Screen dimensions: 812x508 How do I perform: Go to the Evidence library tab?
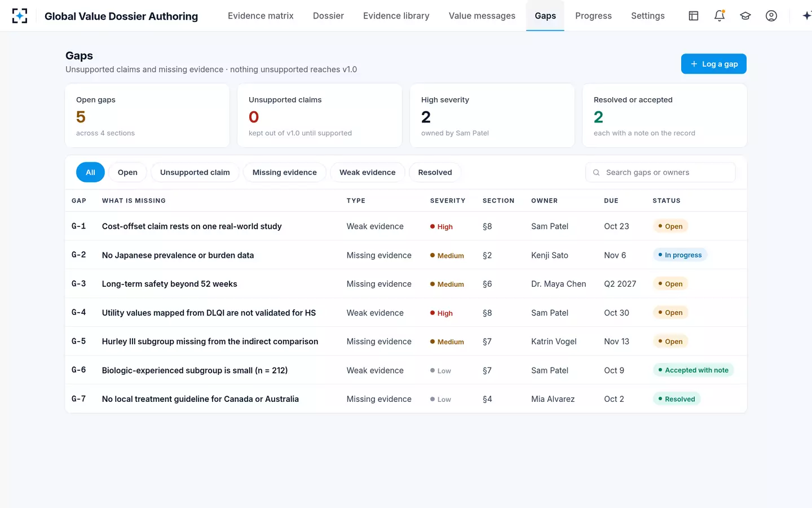[396, 16]
